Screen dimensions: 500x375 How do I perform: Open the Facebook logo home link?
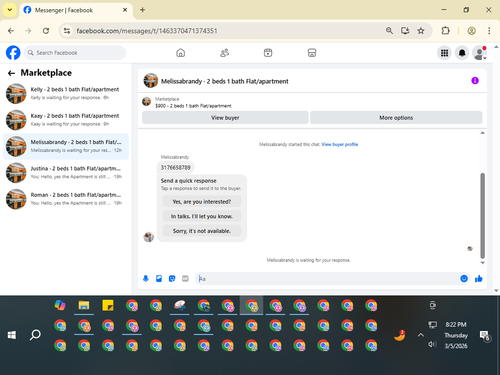(x=13, y=53)
